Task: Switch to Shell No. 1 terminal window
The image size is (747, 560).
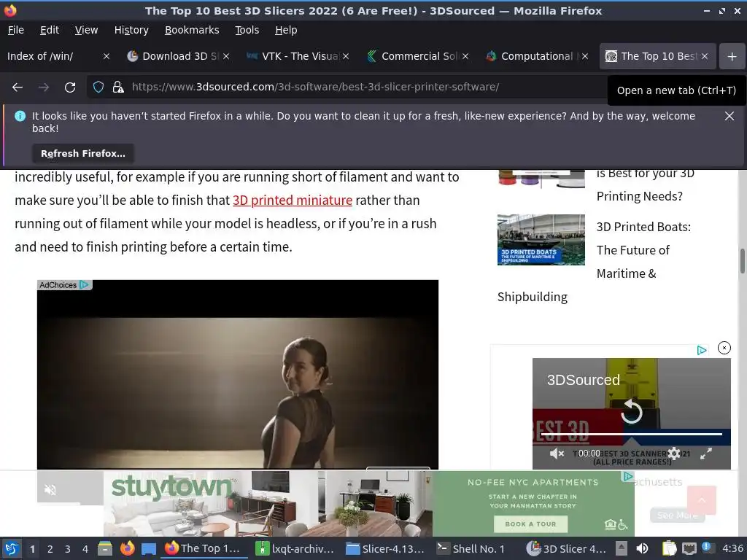Action: click(x=472, y=549)
